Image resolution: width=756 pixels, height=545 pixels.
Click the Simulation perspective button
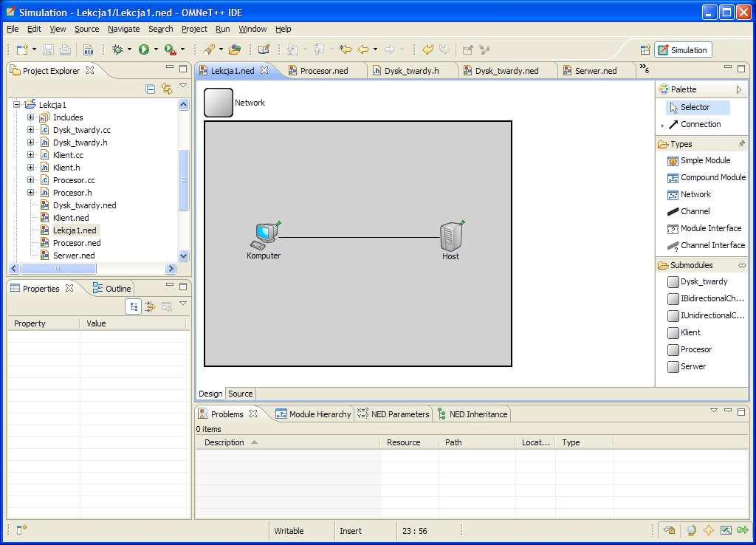[683, 50]
